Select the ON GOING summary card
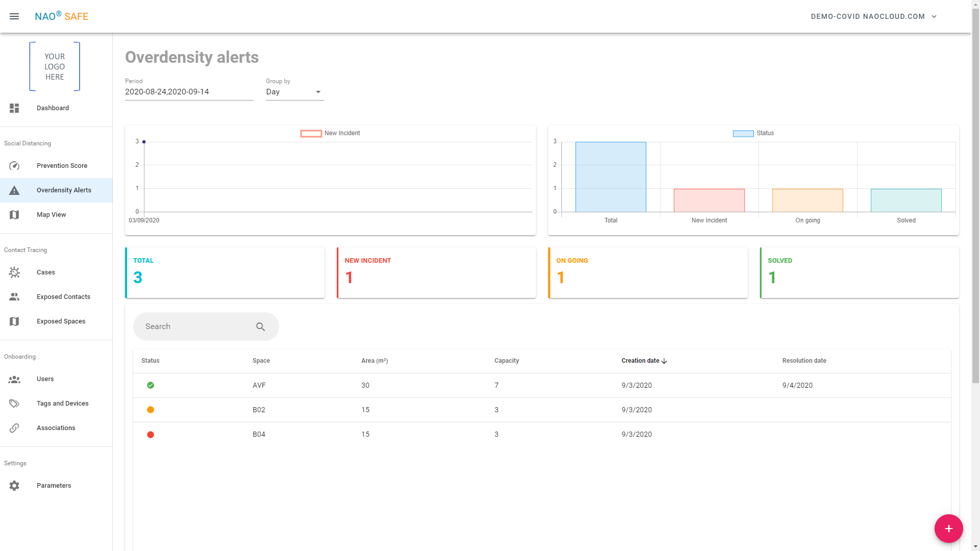Viewport: 980px width, 551px height. coord(648,273)
